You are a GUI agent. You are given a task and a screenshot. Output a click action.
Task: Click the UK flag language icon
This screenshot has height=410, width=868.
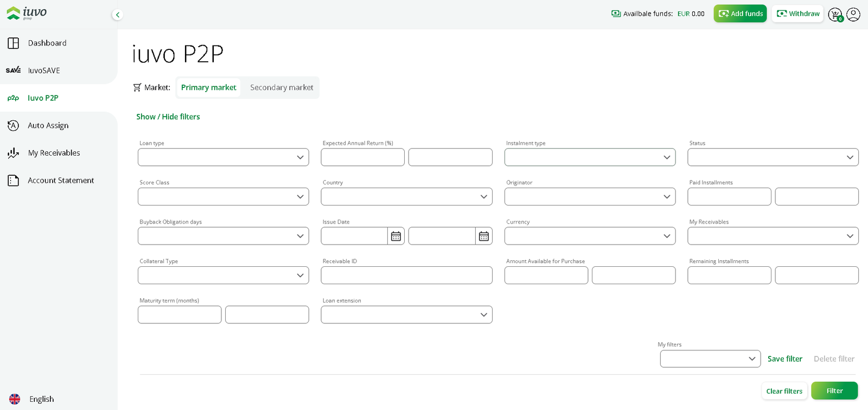point(15,399)
